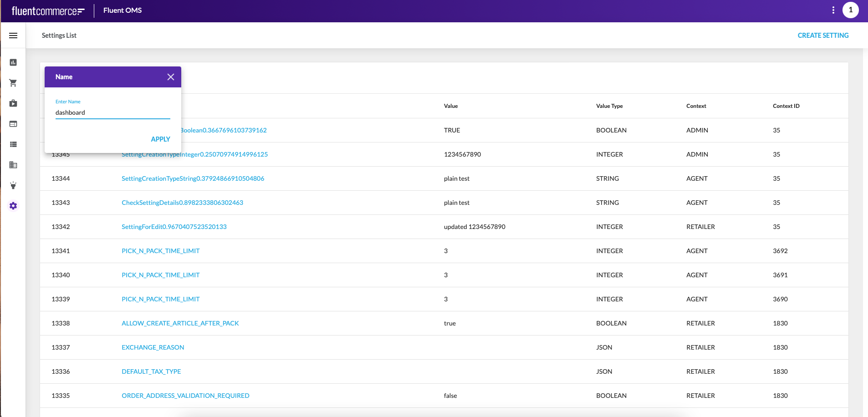
Task: Open ORDER_ADDRESS_VALIDATION_REQUIRED setting link
Action: point(185,396)
